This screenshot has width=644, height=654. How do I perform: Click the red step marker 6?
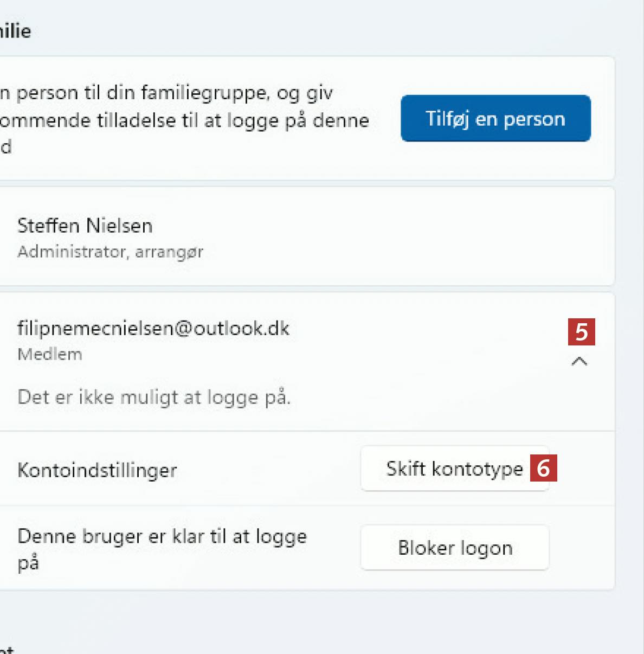pos(543,469)
